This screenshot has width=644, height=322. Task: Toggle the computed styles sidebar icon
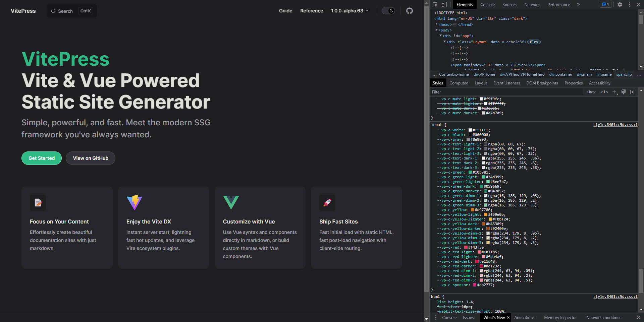633,92
